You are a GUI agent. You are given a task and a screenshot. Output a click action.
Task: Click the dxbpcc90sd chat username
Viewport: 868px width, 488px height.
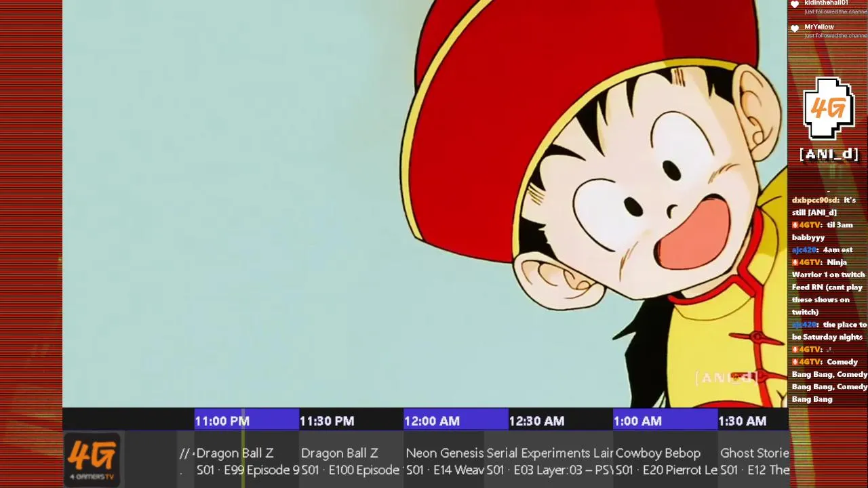pos(815,200)
